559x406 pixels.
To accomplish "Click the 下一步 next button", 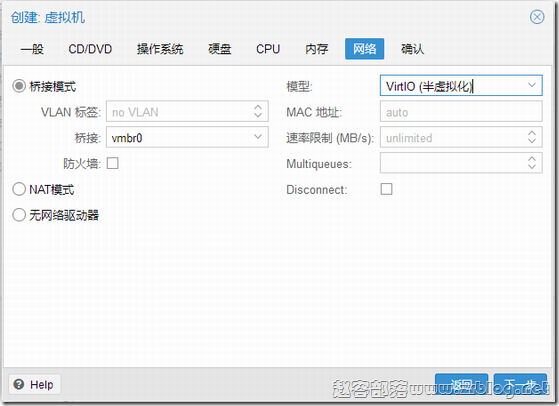I will pos(520,384).
